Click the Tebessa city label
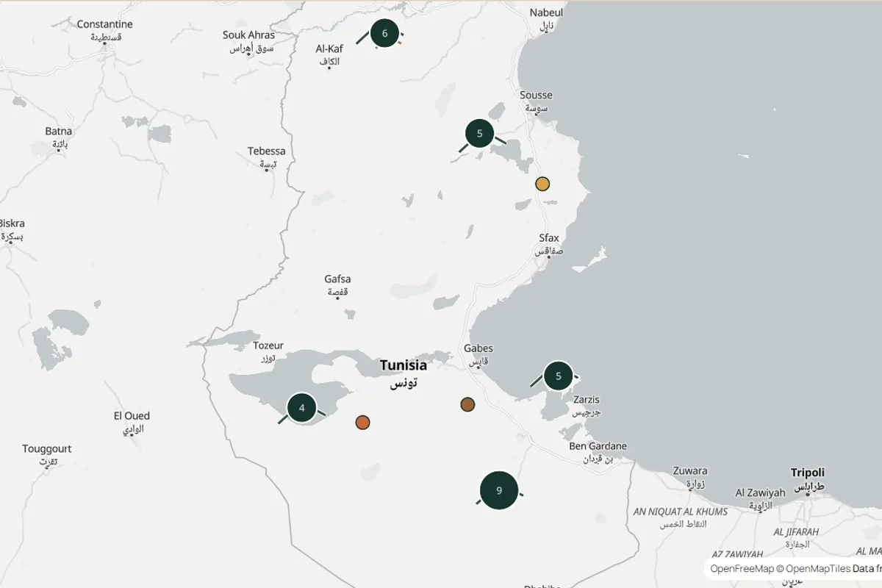882x588 pixels. [266, 157]
